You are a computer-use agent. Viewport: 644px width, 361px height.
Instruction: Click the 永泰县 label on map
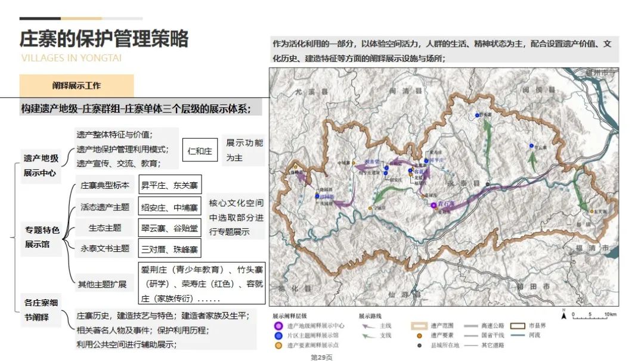[465, 184]
